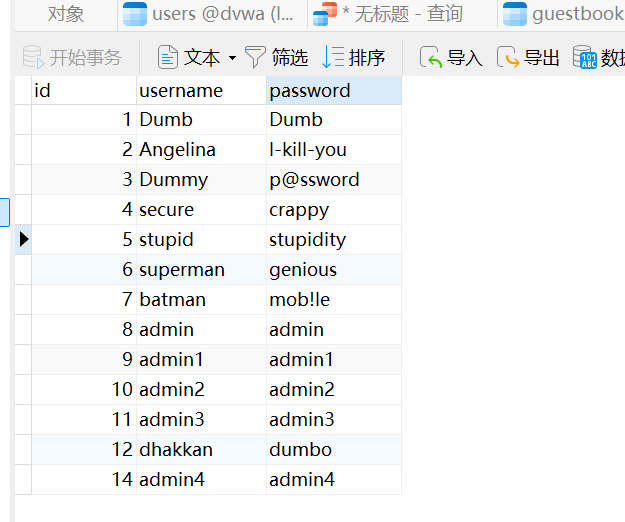Select the username cell Dumb

(x=201, y=120)
